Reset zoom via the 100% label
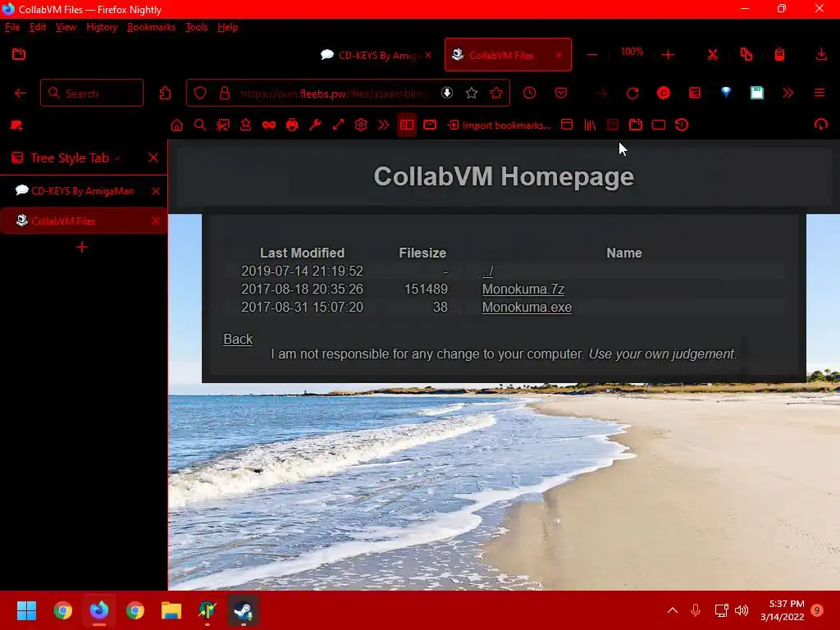Image resolution: width=840 pixels, height=630 pixels. click(632, 52)
